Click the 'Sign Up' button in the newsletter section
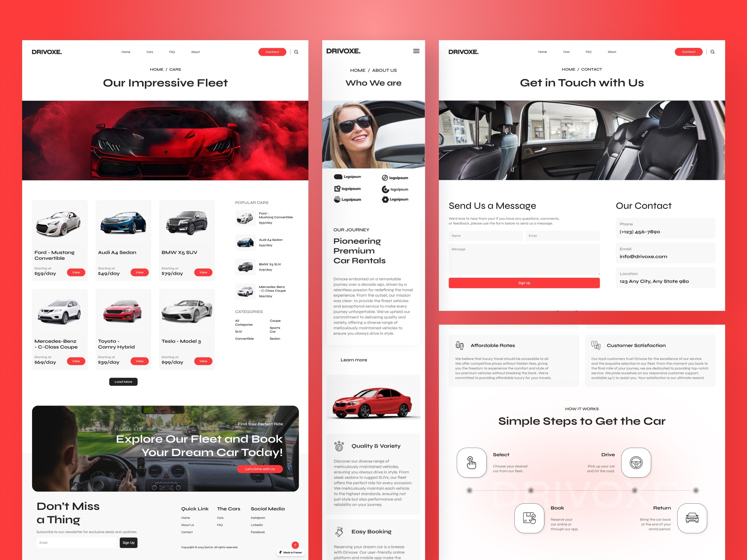The height and width of the screenshot is (560, 747). point(128,543)
